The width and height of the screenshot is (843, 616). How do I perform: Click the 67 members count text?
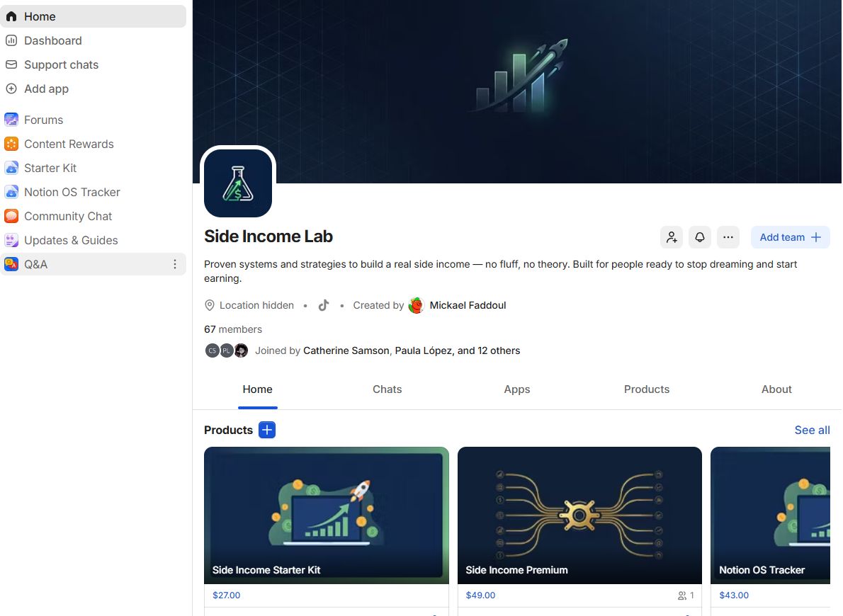(233, 329)
